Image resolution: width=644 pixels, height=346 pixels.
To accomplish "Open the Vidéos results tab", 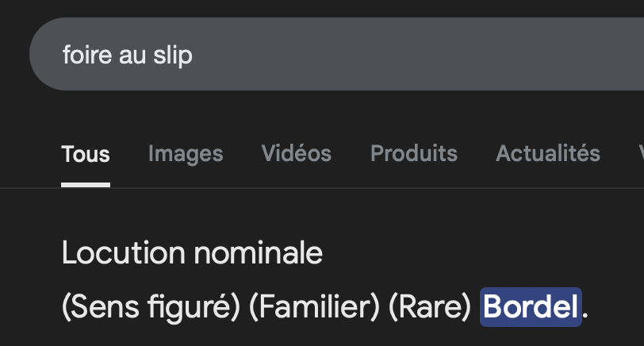I will click(x=297, y=153).
